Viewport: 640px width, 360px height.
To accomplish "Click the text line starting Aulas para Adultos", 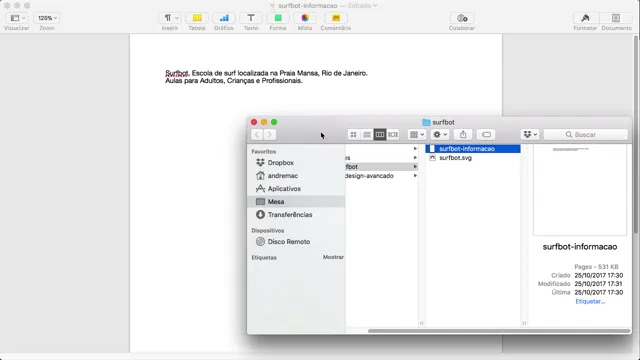I will click(x=234, y=81).
